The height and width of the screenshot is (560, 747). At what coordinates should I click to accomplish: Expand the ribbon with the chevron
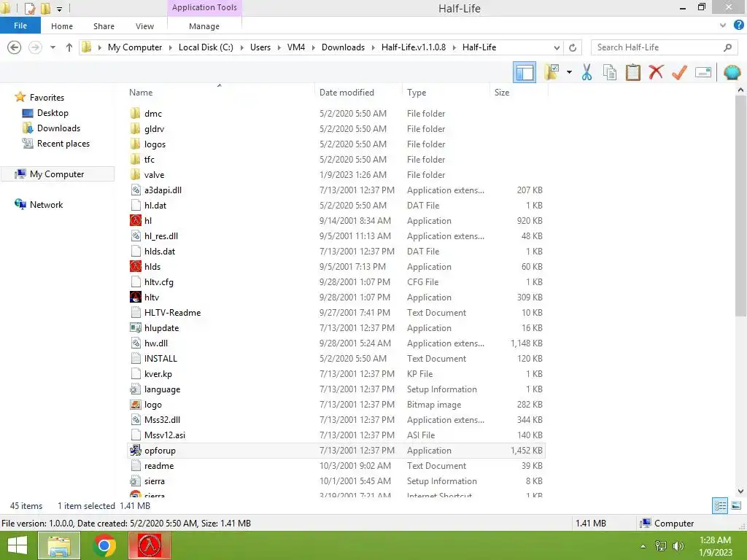(723, 26)
